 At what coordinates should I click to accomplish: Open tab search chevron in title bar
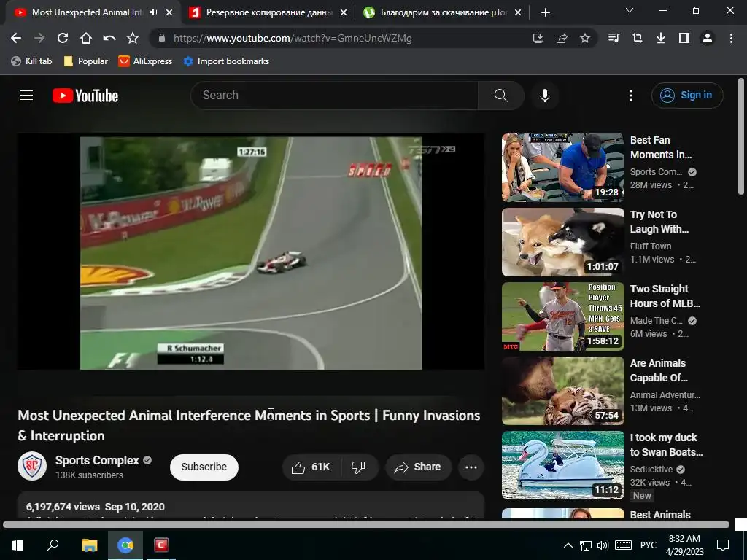click(x=630, y=10)
